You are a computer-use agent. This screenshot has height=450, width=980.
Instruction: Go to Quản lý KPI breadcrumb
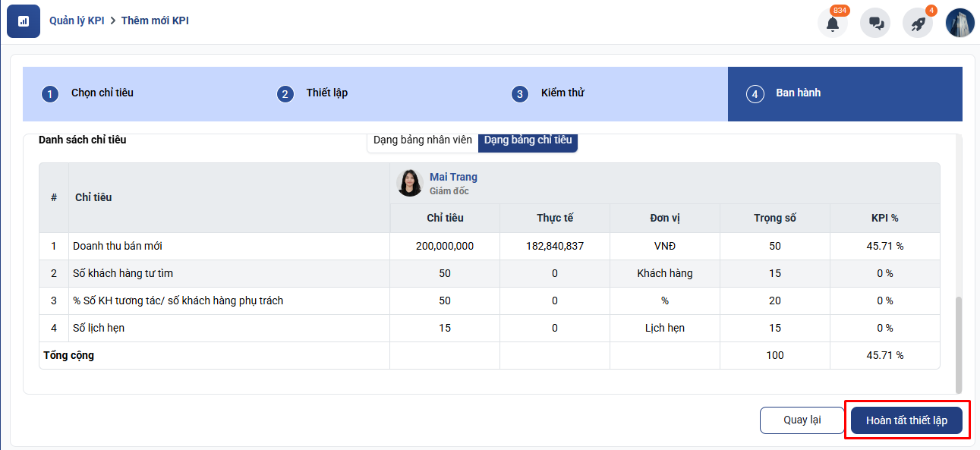[77, 20]
